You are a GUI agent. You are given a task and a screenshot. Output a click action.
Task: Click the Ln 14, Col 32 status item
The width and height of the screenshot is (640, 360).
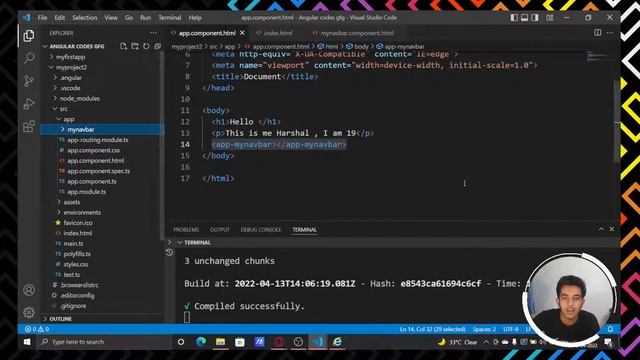pos(432,329)
